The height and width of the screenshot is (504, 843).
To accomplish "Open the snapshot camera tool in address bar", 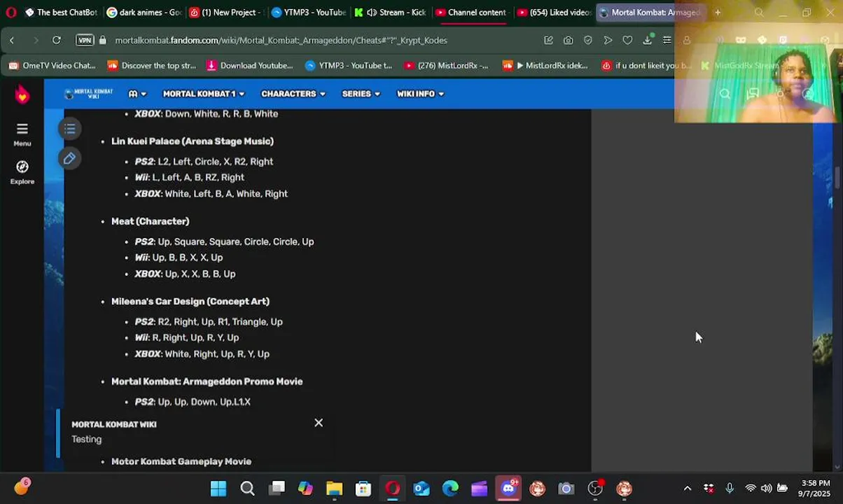I will tap(568, 41).
